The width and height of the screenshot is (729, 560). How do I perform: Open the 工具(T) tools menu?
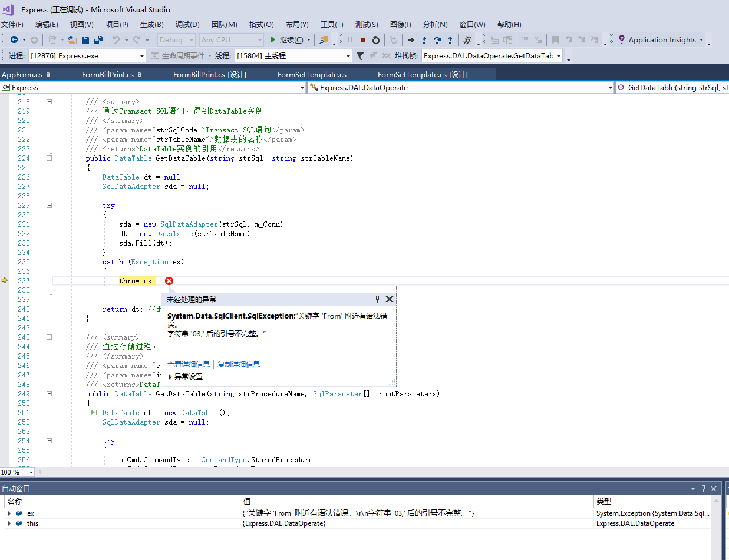coord(332,25)
